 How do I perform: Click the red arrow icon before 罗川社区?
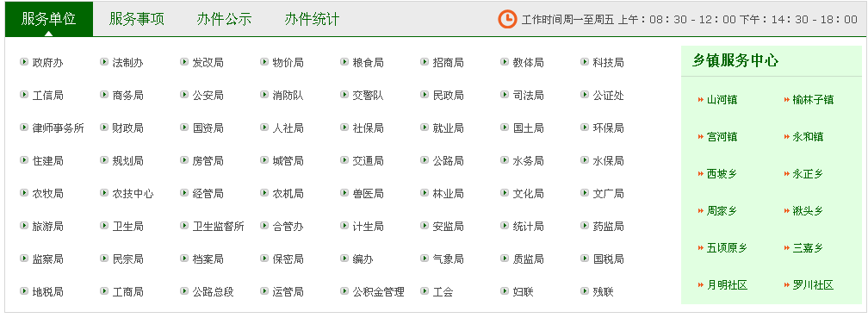[787, 285]
